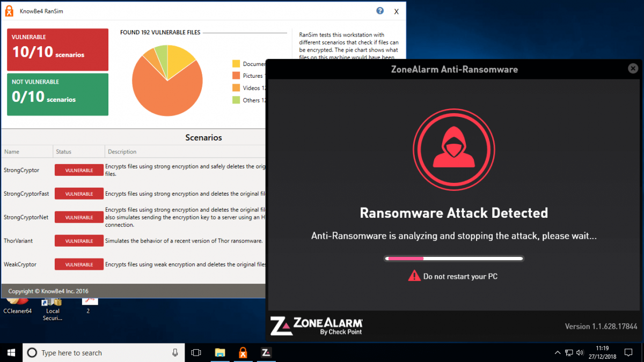Click the volume icon in the system tray
This screenshot has height=362, width=644.
[580, 352]
